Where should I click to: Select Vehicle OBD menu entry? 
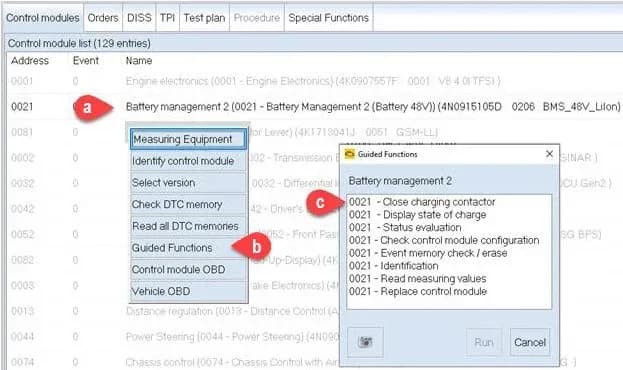[x=188, y=291]
